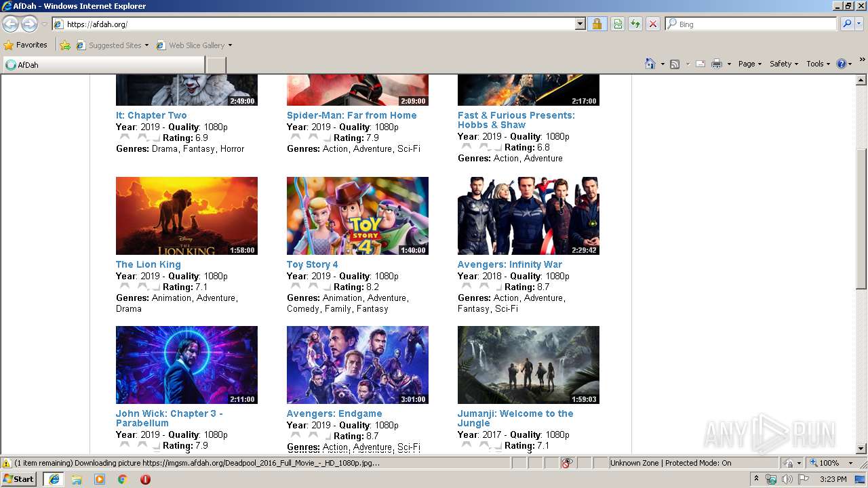Open the It: Chapter Two link
868x488 pixels.
click(x=151, y=115)
